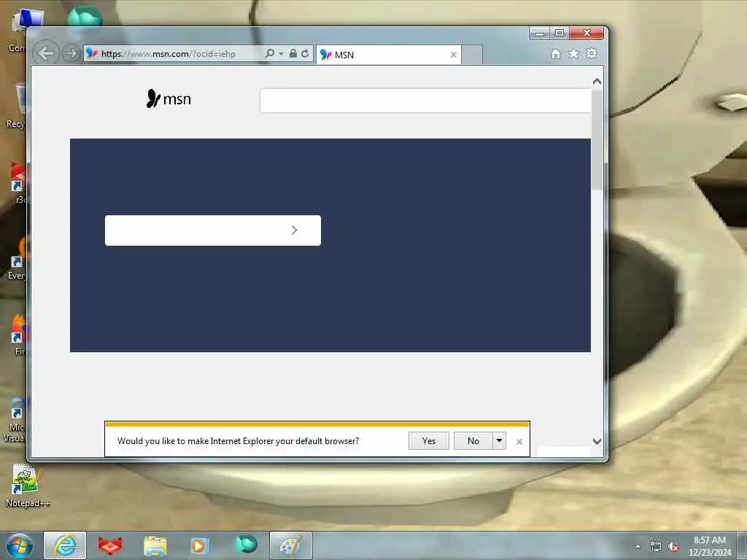Go back with the IE Back arrow
This screenshot has width=747, height=560.
[46, 52]
